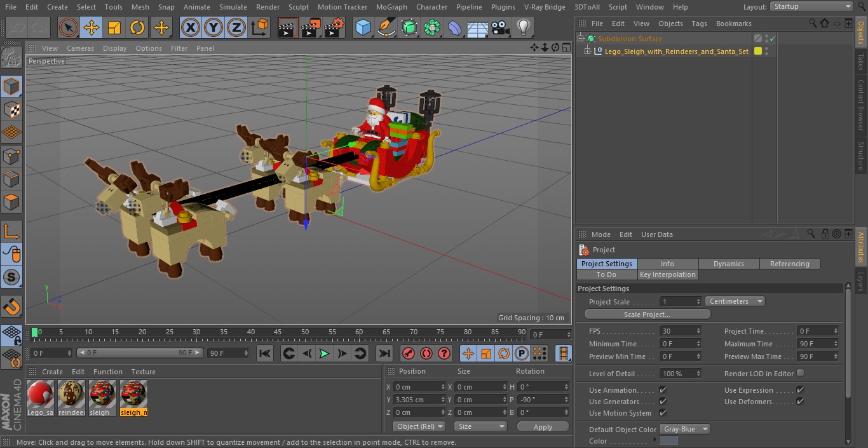
Task: Open the MoGraph menu
Action: click(x=391, y=7)
